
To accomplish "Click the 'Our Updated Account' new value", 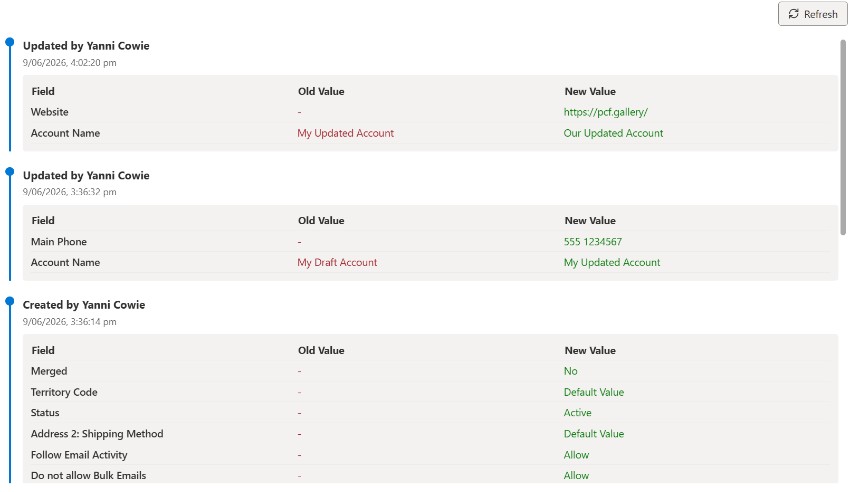I will 613,133.
